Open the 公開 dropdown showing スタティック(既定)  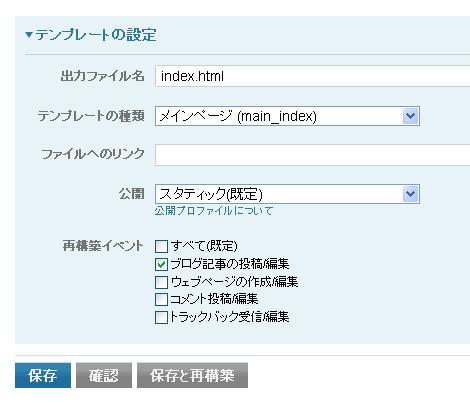[287, 194]
